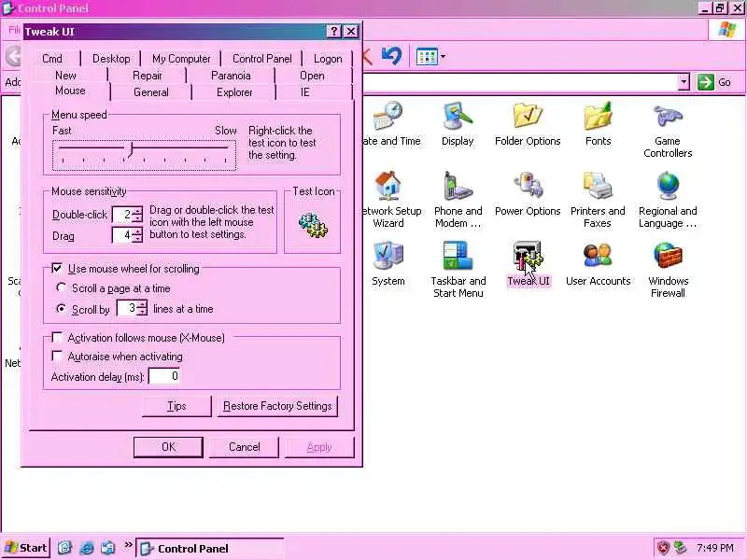Viewport: 747px width, 560px height.
Task: Open the Printers and Faxes icon
Action: (598, 186)
